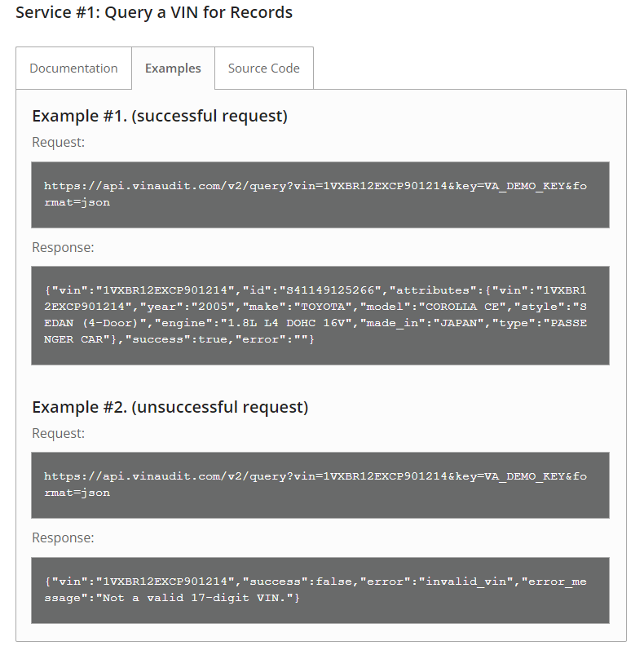This screenshot has width=644, height=659.
Task: Click the Example #1 successful request heading
Action: pyautogui.click(x=160, y=116)
